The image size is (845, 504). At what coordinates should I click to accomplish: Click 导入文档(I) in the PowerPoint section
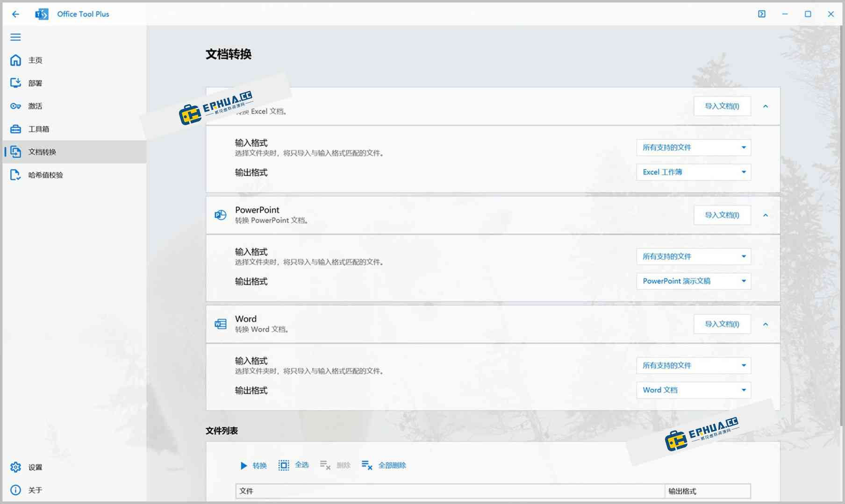[x=722, y=215]
